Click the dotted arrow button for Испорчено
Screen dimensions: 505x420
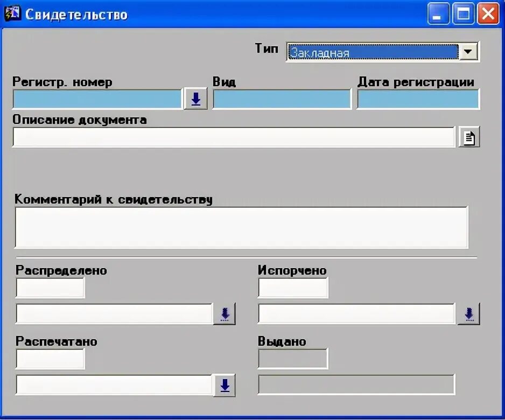[469, 313]
